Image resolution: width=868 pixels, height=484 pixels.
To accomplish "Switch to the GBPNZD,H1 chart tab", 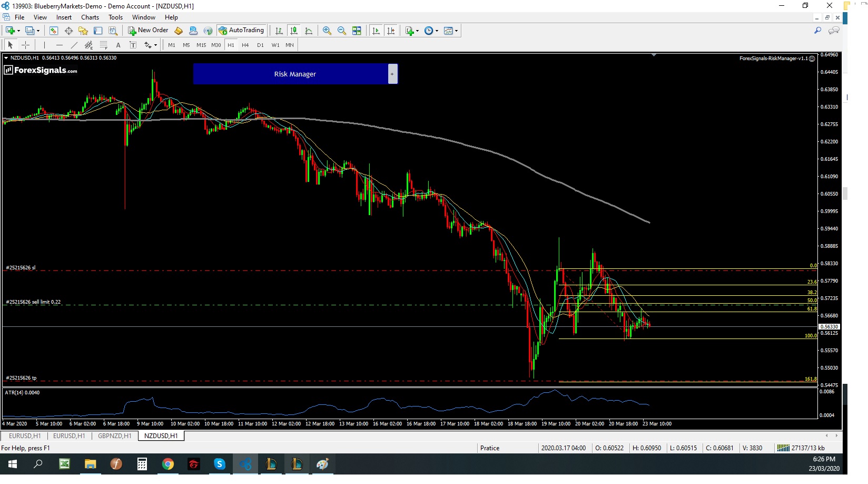I will click(x=114, y=436).
